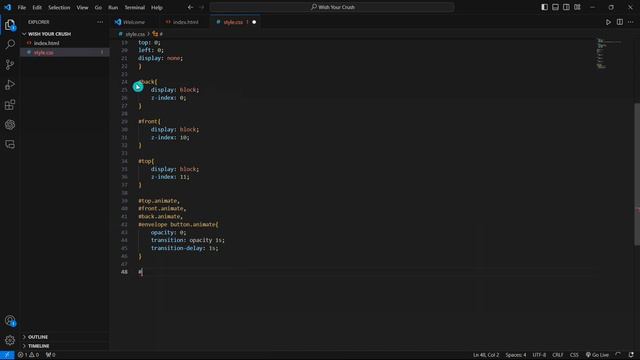The height and width of the screenshot is (360, 640).
Task: Split the editor to the right
Action: 620,22
